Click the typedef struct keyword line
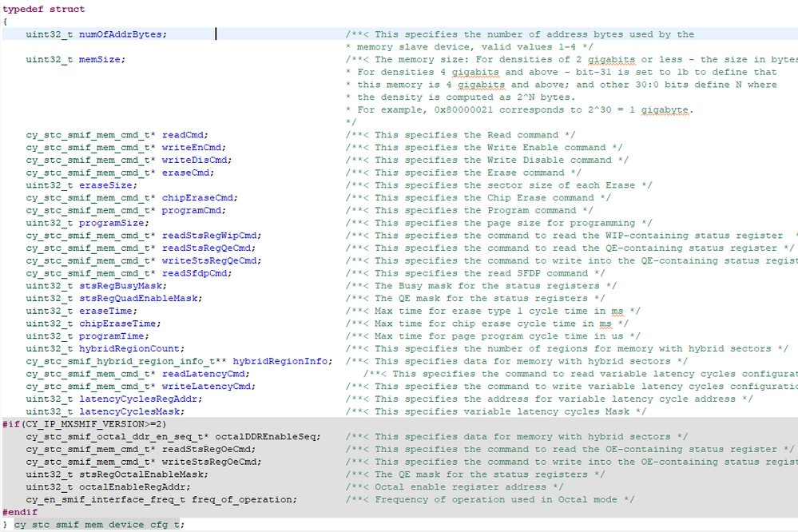Image resolution: width=798 pixels, height=532 pixels. click(44, 9)
